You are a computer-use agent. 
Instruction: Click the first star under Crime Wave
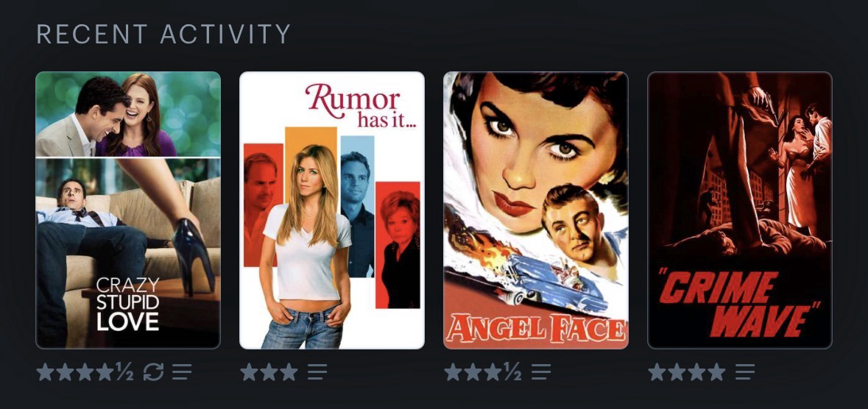[x=657, y=372]
